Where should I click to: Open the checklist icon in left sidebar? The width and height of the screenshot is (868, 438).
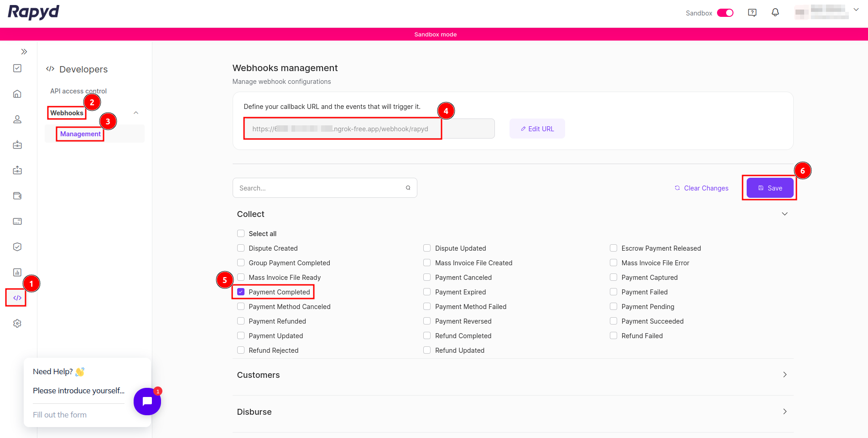tap(17, 68)
